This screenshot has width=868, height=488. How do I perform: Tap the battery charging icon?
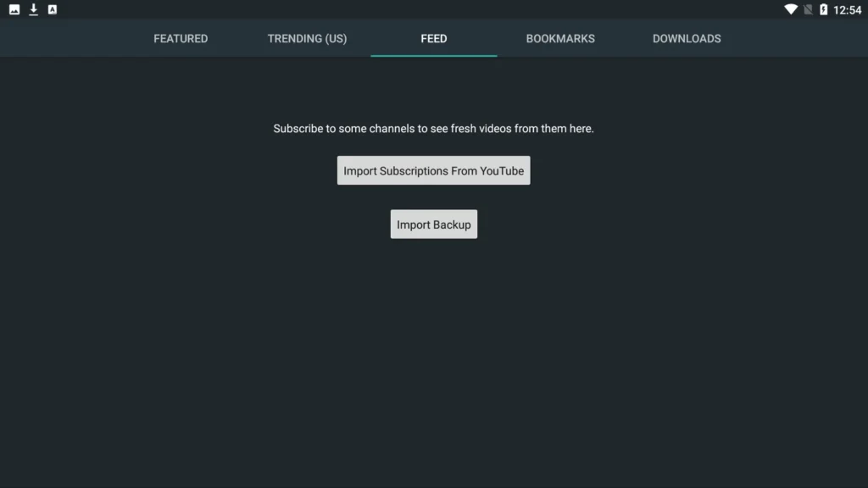point(824,9)
